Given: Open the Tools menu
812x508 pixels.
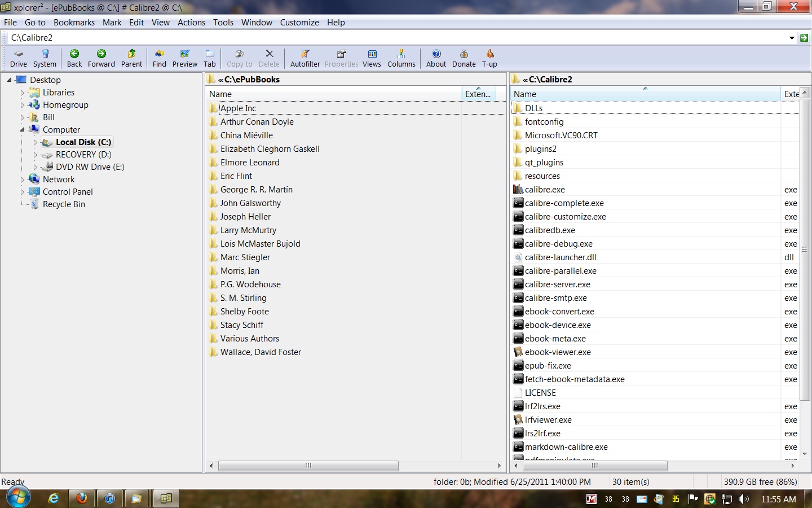Looking at the screenshot, I should pos(223,23).
